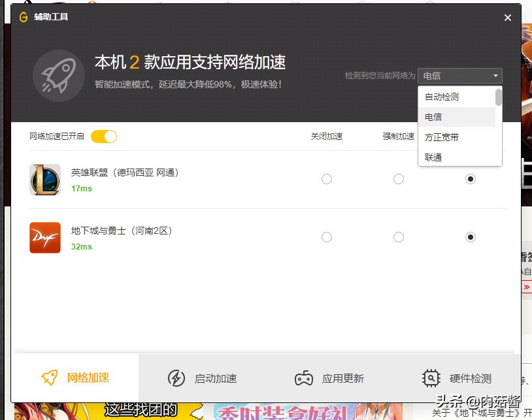The height and width of the screenshot is (420, 532).
Task: Choose 自动检测 in the network dropdown
Action: pyautogui.click(x=440, y=97)
